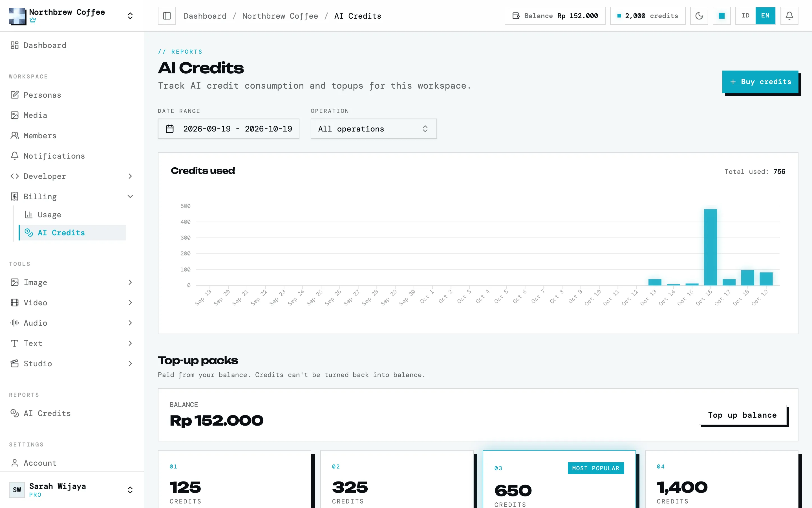Screen dimensions: 812x508
Task: Click the Developer code brackets icon
Action: click(x=14, y=176)
